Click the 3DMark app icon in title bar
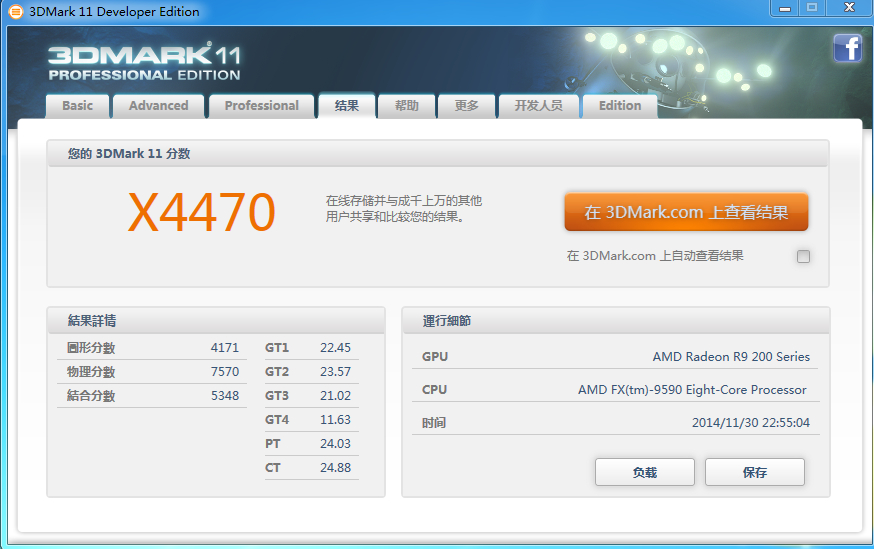This screenshot has height=549, width=874. click(16, 12)
